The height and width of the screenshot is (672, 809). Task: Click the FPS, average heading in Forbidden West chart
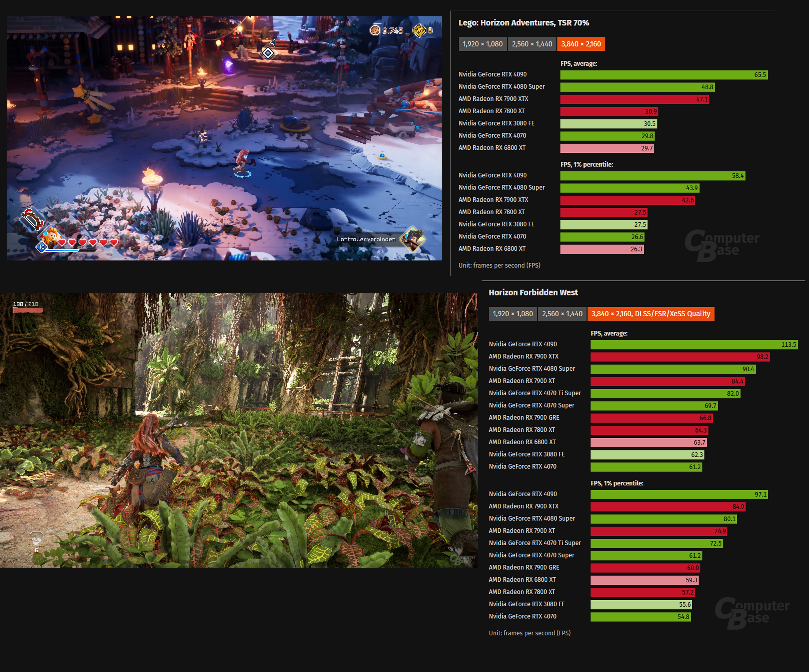(609, 334)
